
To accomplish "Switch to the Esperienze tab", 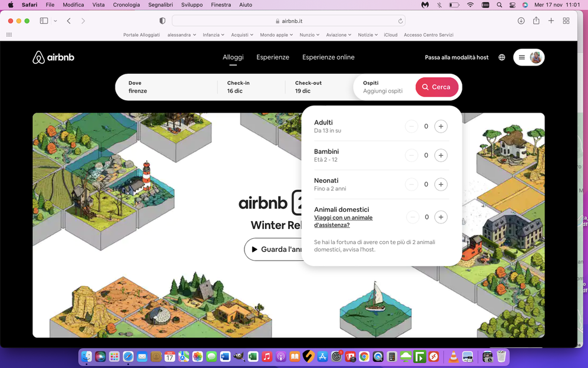I will (273, 57).
